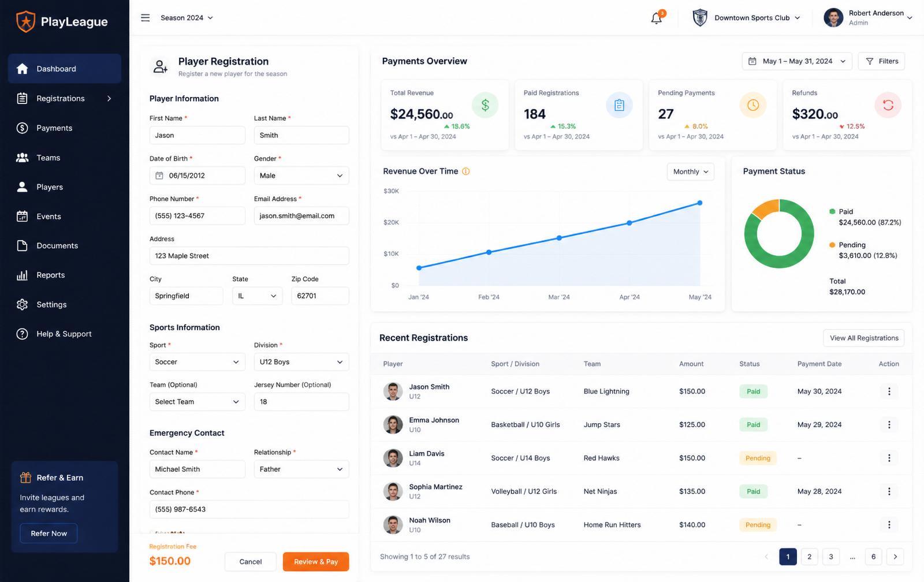Click the Payments dollar-circle sidebar icon
924x582 pixels.
click(x=22, y=128)
